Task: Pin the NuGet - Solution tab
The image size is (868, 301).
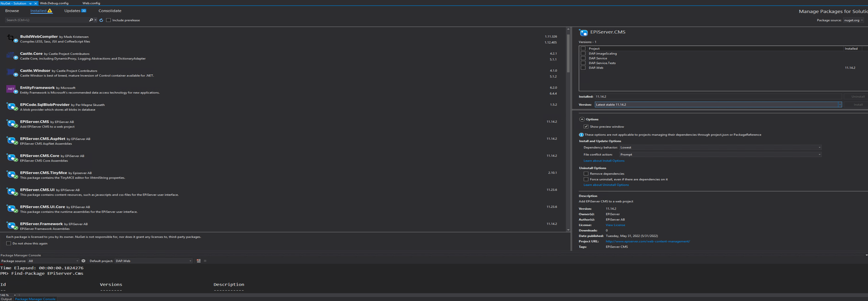Action: pyautogui.click(x=30, y=3)
